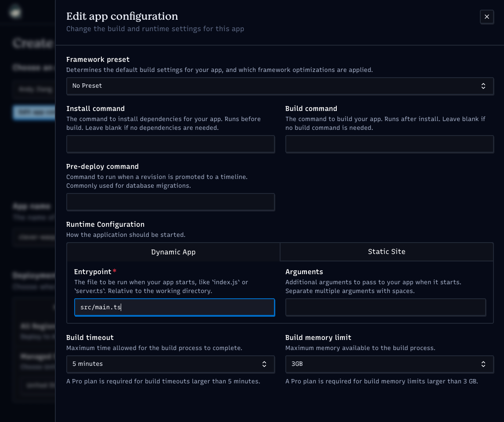Click the highlighted button in the left sidebar
Image resolution: width=504 pixels, height=422 pixels.
(x=33, y=112)
